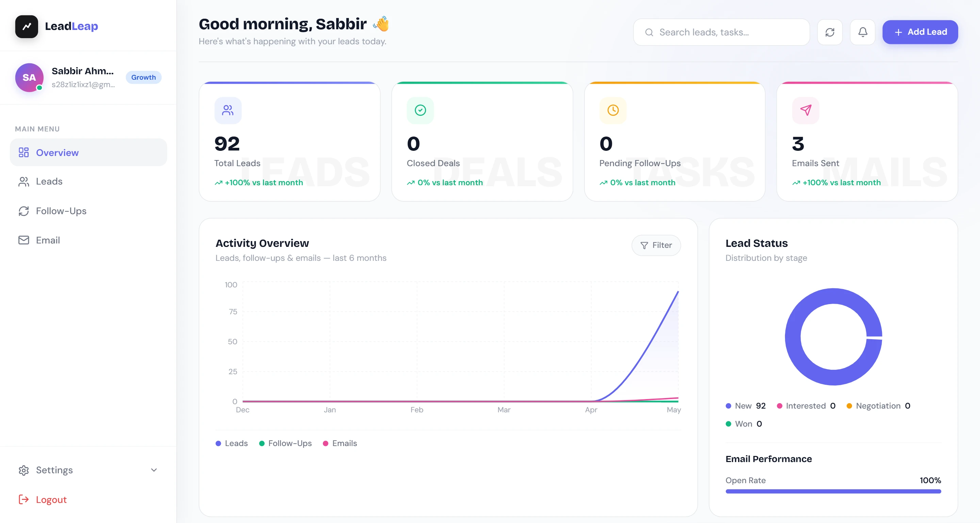980x523 pixels.
Task: Click the Pending Follow-Ups clock icon
Action: (x=613, y=110)
